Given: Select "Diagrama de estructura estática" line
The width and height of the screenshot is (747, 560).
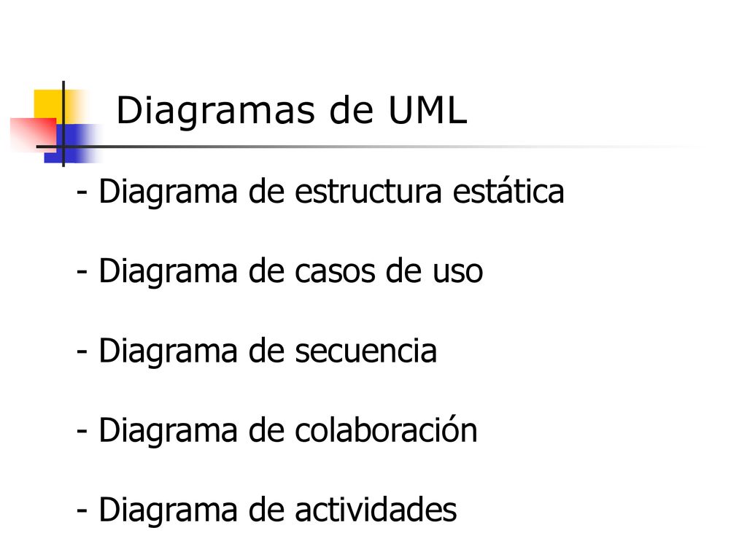Looking at the screenshot, I should pos(320,192).
